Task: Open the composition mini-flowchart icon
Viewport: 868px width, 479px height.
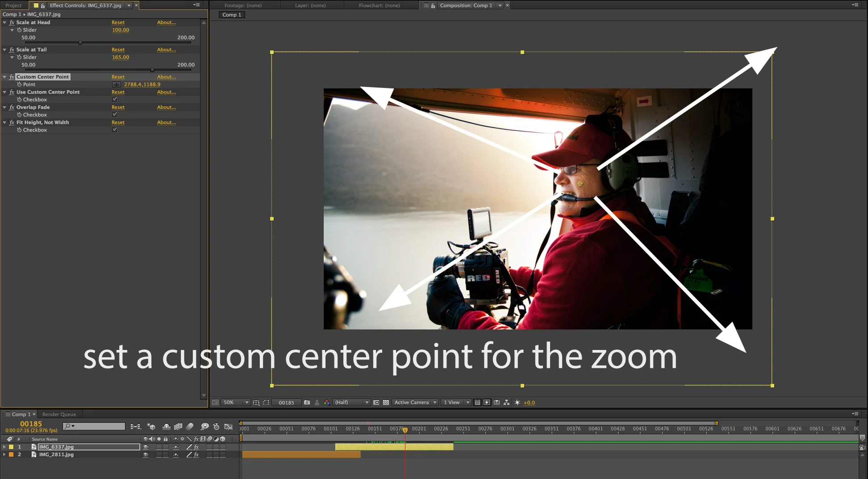Action: [x=135, y=427]
